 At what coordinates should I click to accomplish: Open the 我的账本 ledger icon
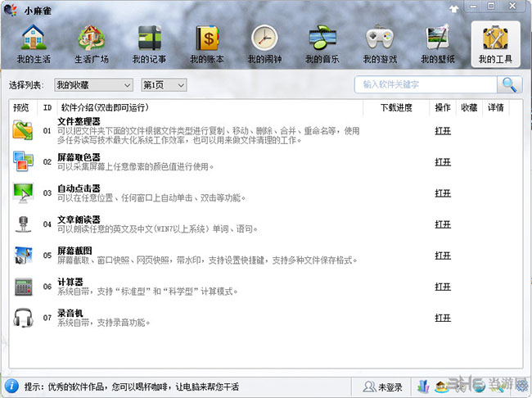pyautogui.click(x=207, y=38)
